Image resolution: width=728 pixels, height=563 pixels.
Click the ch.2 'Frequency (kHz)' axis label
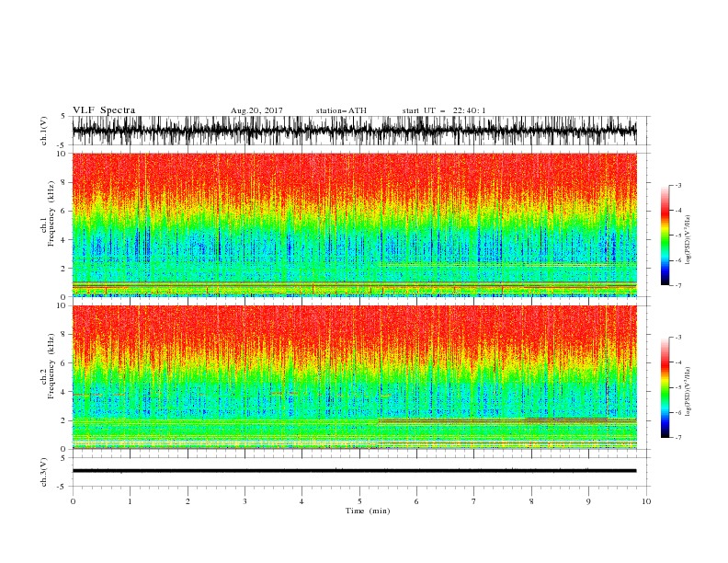click(x=51, y=366)
